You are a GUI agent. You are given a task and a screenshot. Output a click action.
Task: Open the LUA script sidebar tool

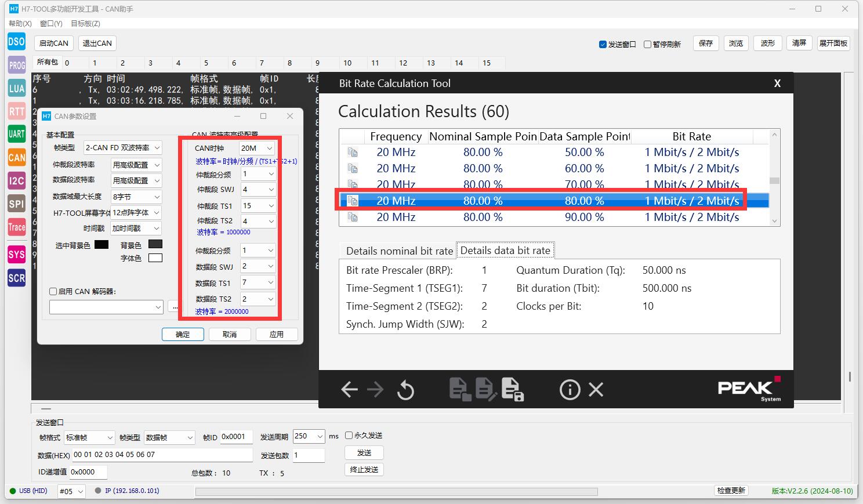(16, 88)
